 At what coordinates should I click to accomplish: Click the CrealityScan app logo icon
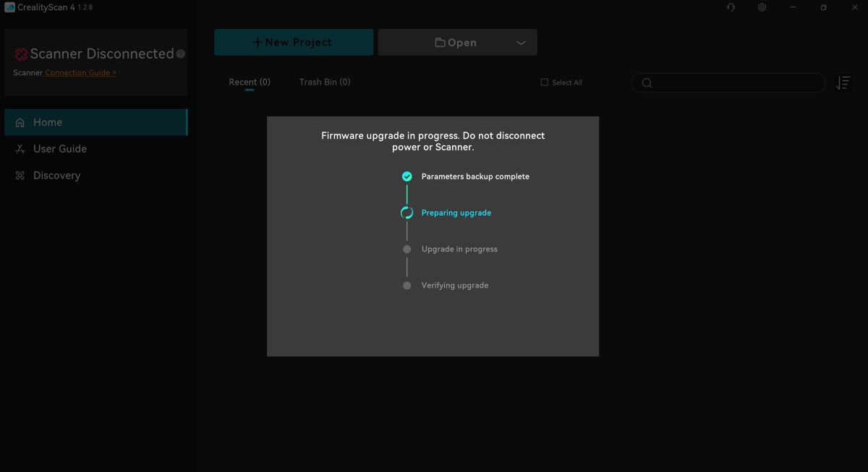click(9, 7)
